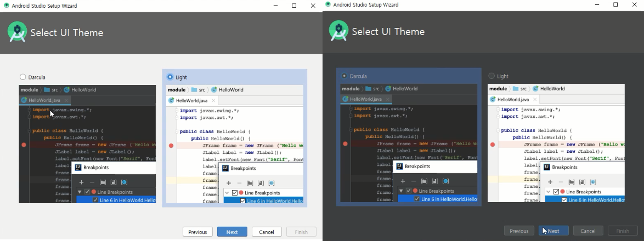Viewport: 644px width, 241px height.
Task: Cancel the setup wizard in the dark window
Action: [x=588, y=231]
